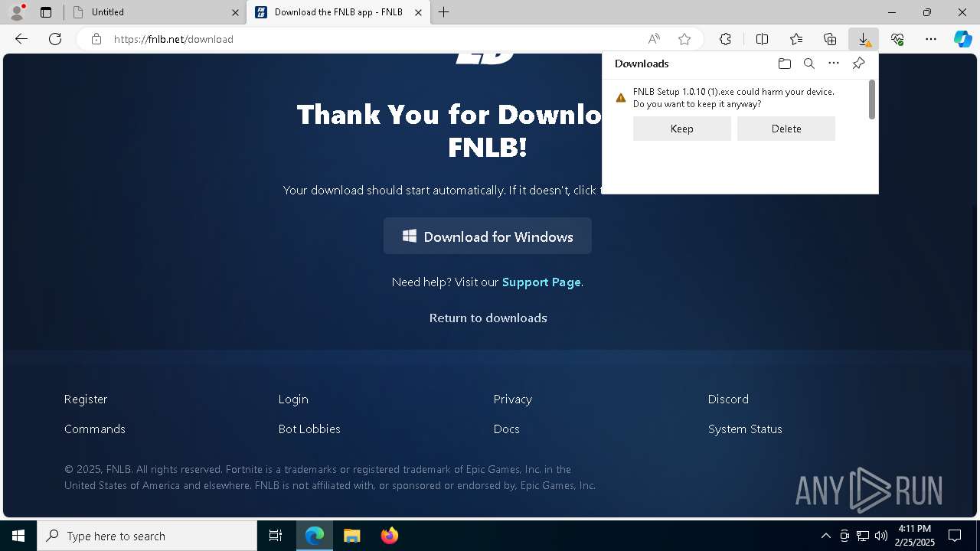This screenshot has width=980, height=551.
Task: Open Task View on taskbar
Action: pos(276,536)
